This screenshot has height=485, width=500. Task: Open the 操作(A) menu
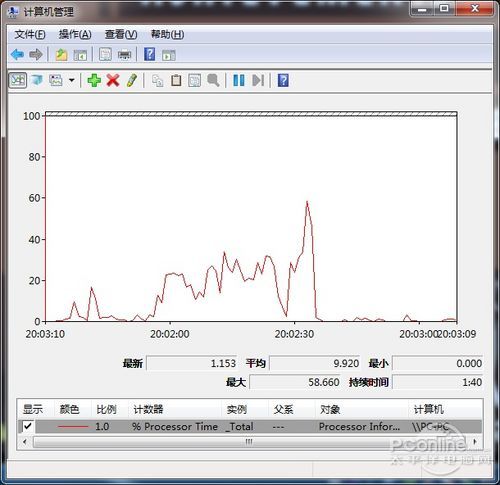click(75, 34)
